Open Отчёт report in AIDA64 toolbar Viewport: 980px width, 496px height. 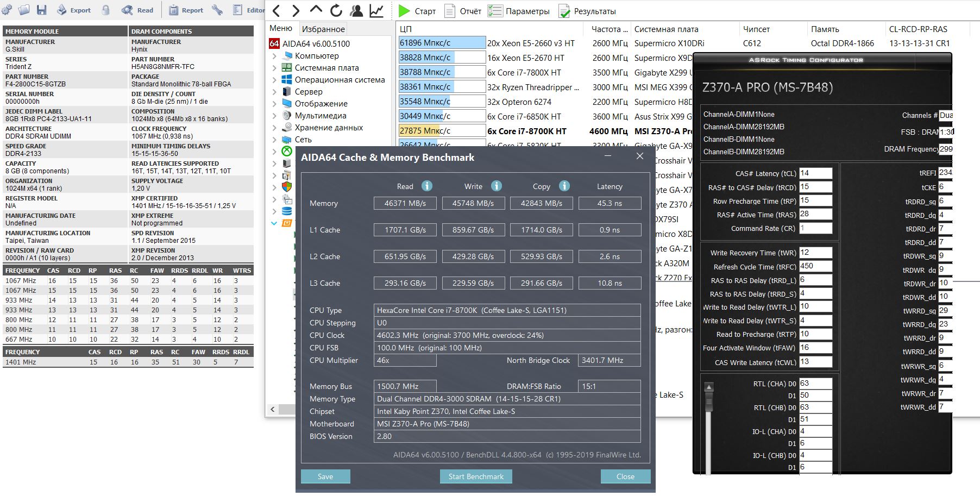[463, 11]
